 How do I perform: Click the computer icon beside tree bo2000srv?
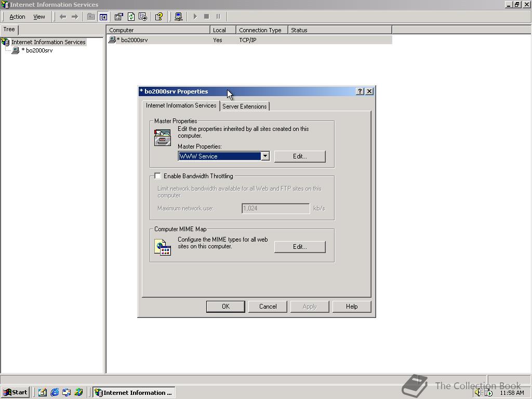[15, 50]
